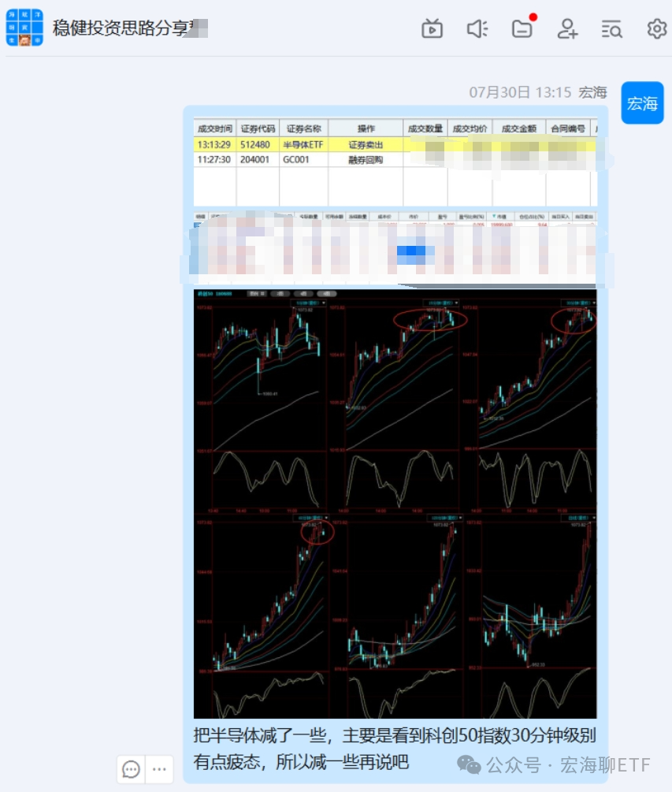Click the sender name 宏海 beside timestamp
Viewport: 672px width, 792px height.
click(x=592, y=92)
